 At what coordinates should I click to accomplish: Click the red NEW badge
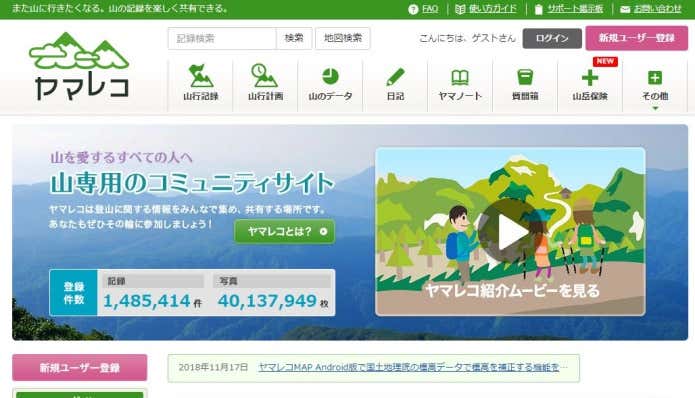click(x=605, y=61)
